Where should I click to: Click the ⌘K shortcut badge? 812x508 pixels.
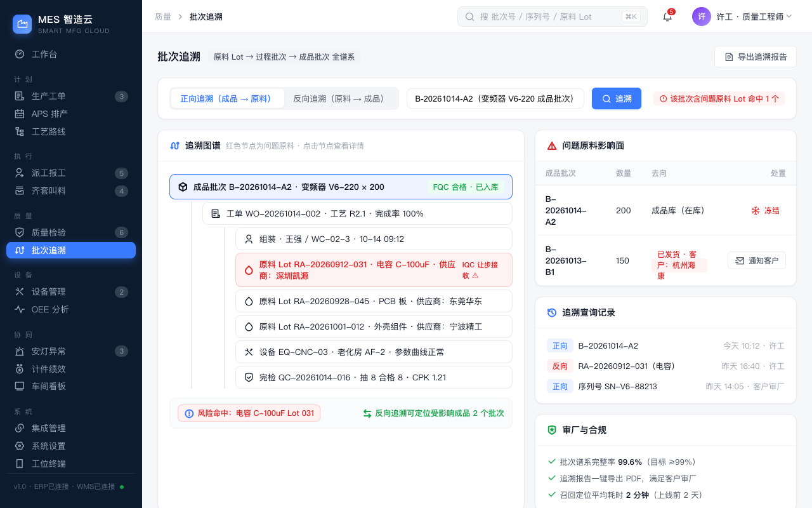point(631,17)
